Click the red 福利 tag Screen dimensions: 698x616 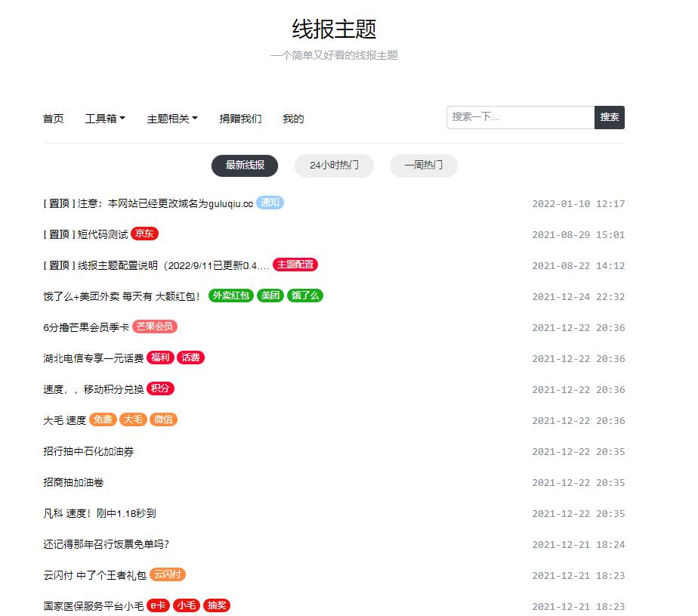160,358
